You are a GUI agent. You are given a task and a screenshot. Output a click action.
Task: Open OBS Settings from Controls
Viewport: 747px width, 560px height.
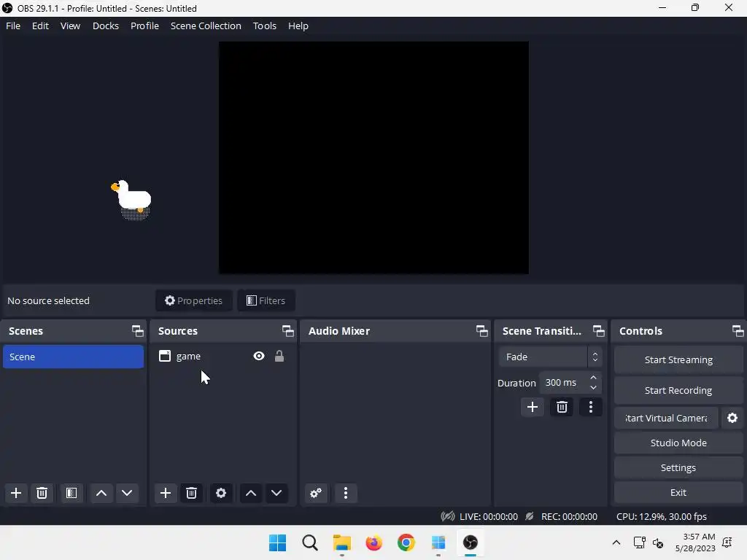(x=679, y=467)
